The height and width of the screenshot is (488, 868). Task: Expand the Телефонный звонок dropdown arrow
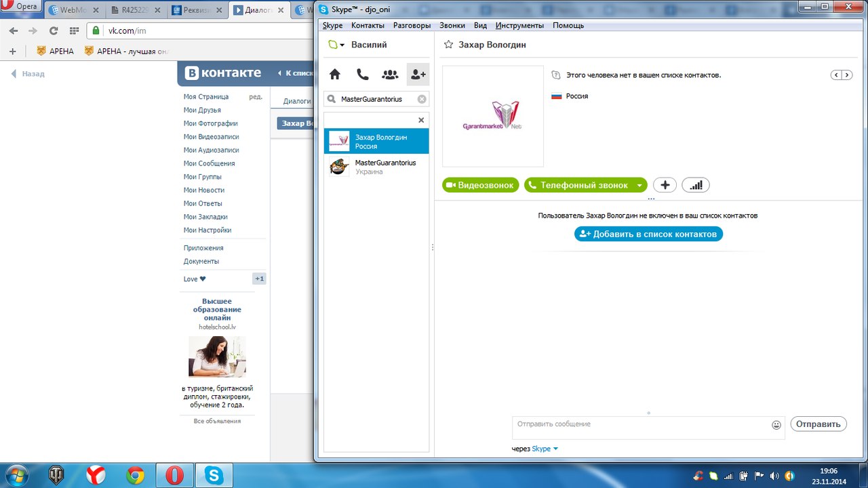click(x=639, y=185)
